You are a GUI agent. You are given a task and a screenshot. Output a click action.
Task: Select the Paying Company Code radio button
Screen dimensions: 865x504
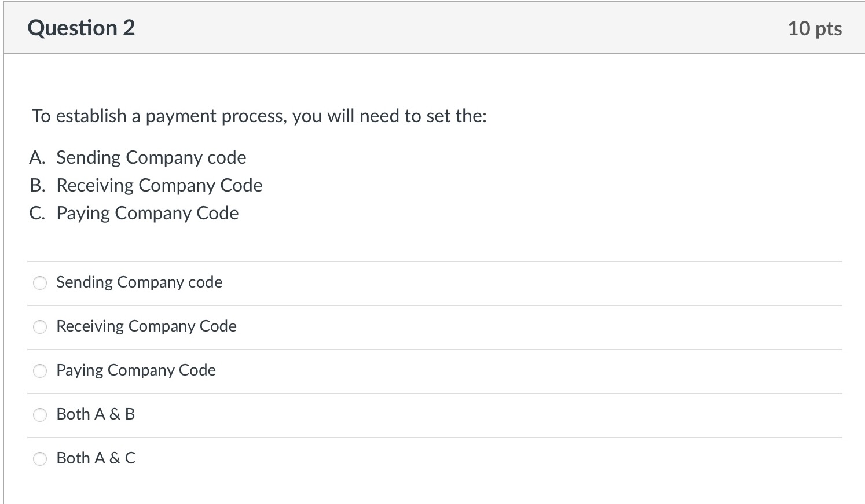(40, 371)
